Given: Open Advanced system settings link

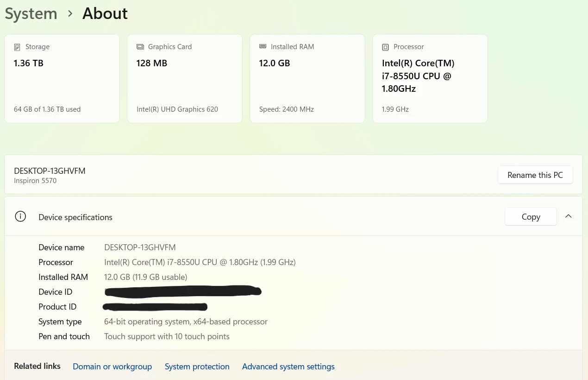Looking at the screenshot, I should click(x=288, y=367).
